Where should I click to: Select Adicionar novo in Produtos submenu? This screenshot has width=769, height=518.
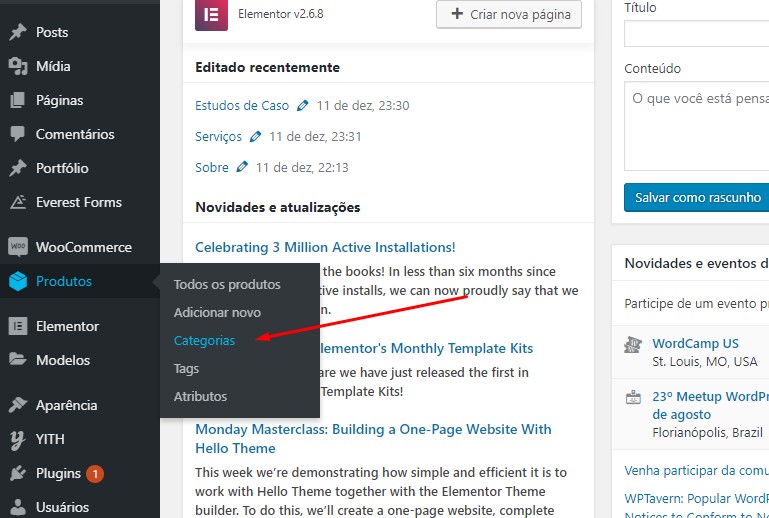pos(217,312)
